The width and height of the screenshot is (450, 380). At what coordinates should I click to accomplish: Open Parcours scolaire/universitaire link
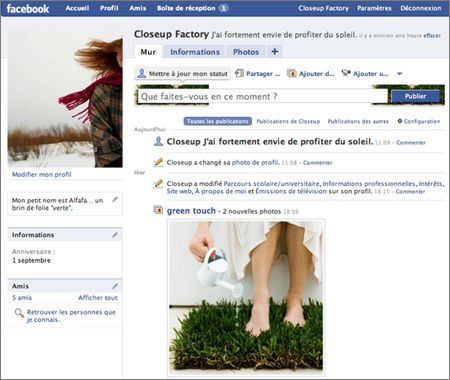(x=272, y=184)
